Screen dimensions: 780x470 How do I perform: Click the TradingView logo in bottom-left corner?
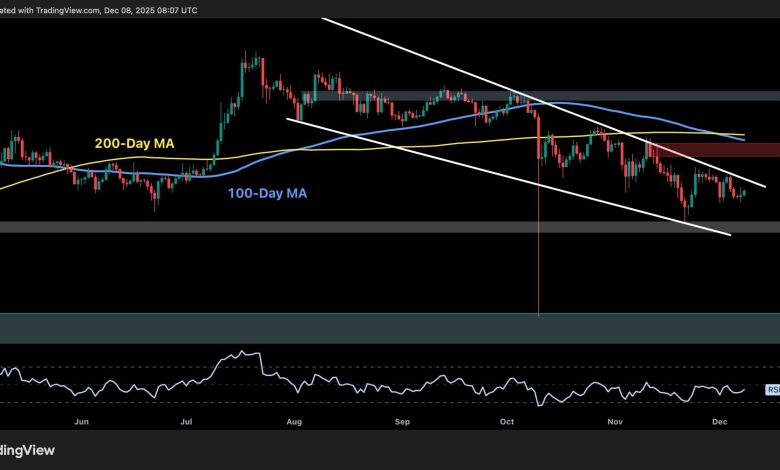click(25, 449)
